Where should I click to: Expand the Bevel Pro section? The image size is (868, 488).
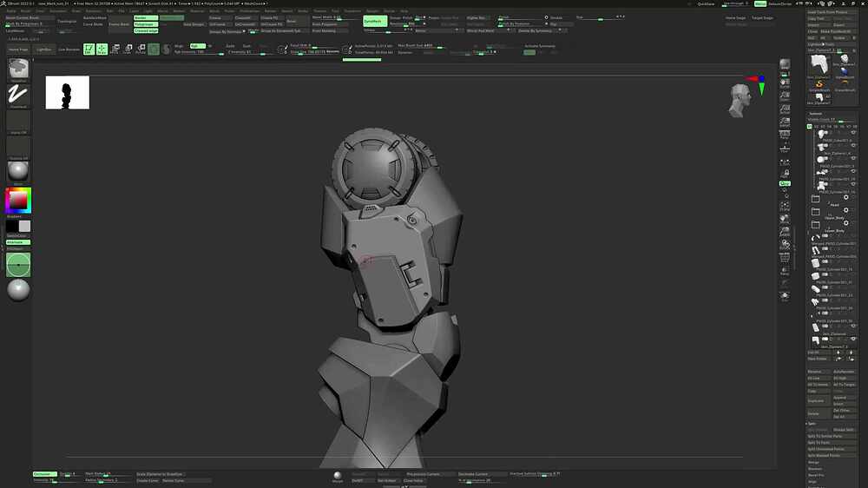816,475
